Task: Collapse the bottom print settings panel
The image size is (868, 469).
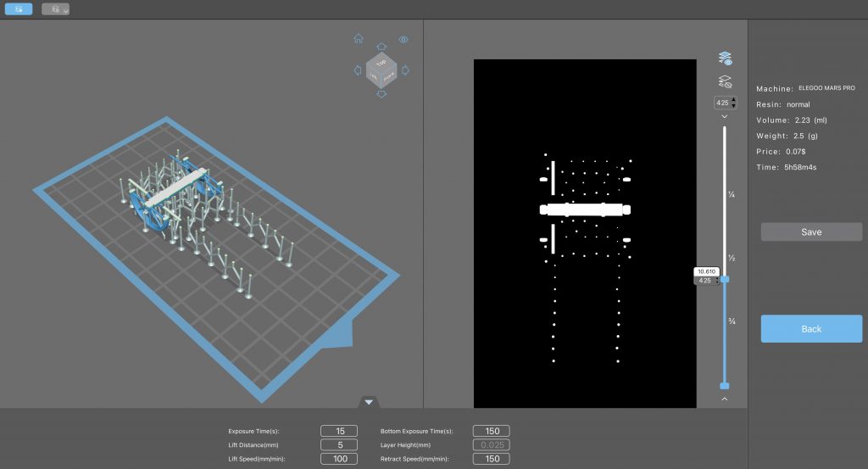Action: click(x=369, y=402)
